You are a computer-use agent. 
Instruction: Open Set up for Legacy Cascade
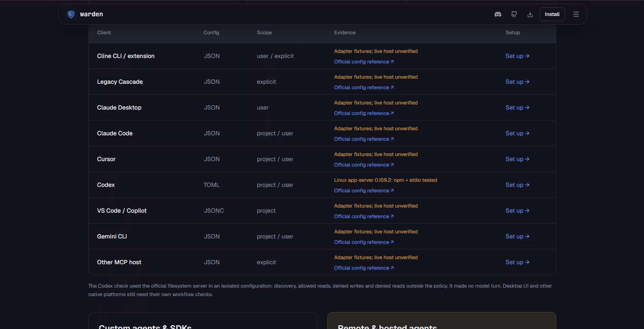[x=517, y=82]
